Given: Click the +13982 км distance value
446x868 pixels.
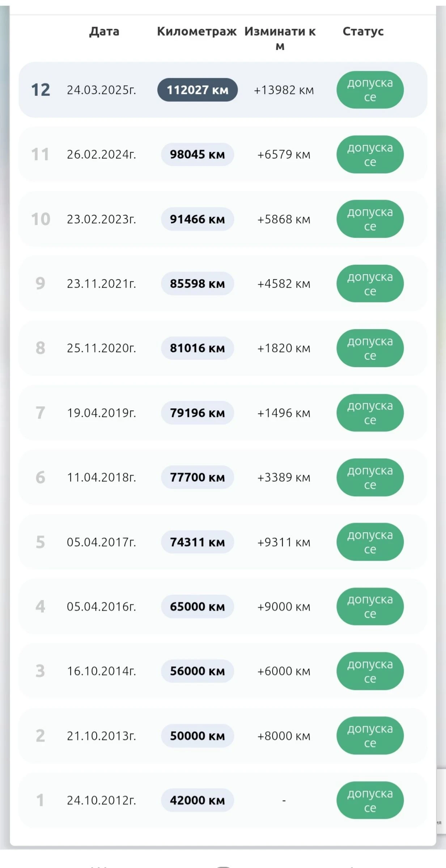Looking at the screenshot, I should (x=284, y=90).
